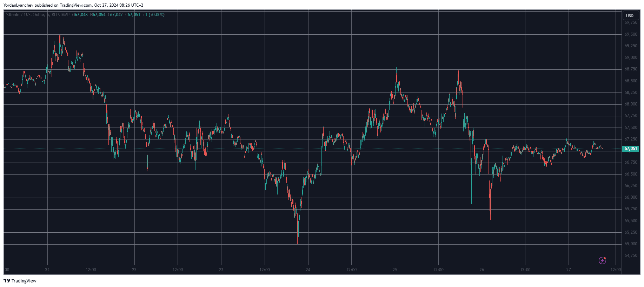This screenshot has height=287, width=644.
Task: Click the 69,500 price axis label
Action: pos(631,34)
